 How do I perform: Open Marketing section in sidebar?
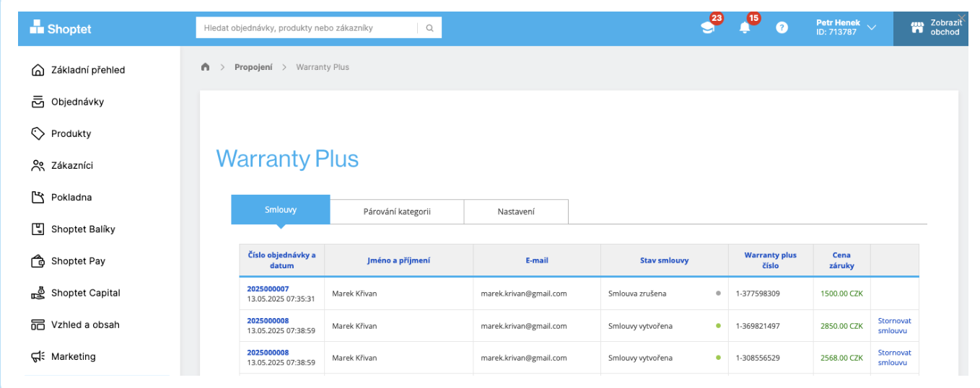73,356
